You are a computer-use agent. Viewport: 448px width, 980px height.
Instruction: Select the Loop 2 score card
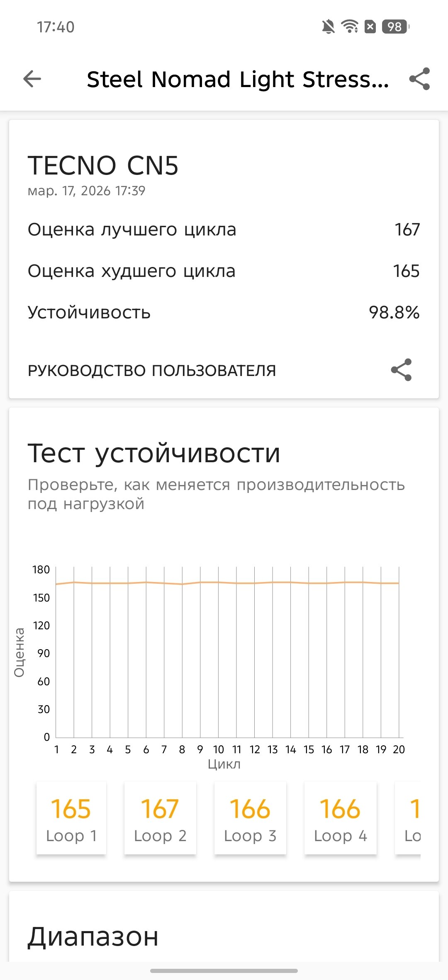[x=160, y=817]
